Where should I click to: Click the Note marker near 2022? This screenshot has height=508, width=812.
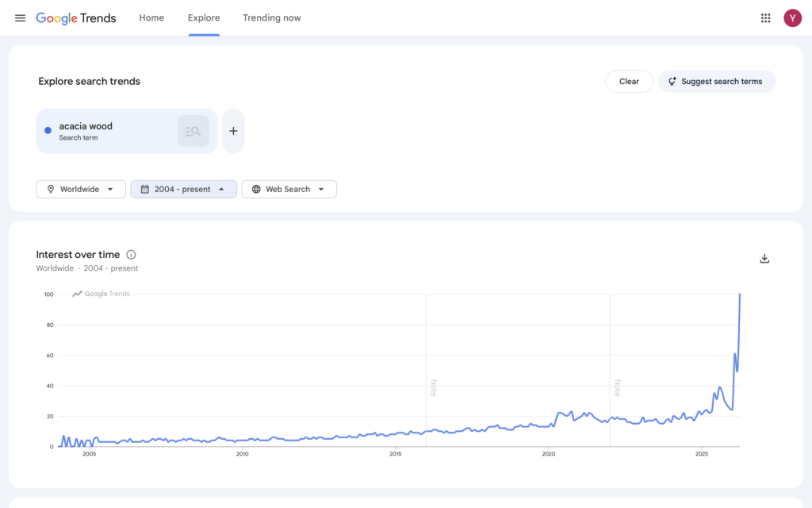(616, 387)
